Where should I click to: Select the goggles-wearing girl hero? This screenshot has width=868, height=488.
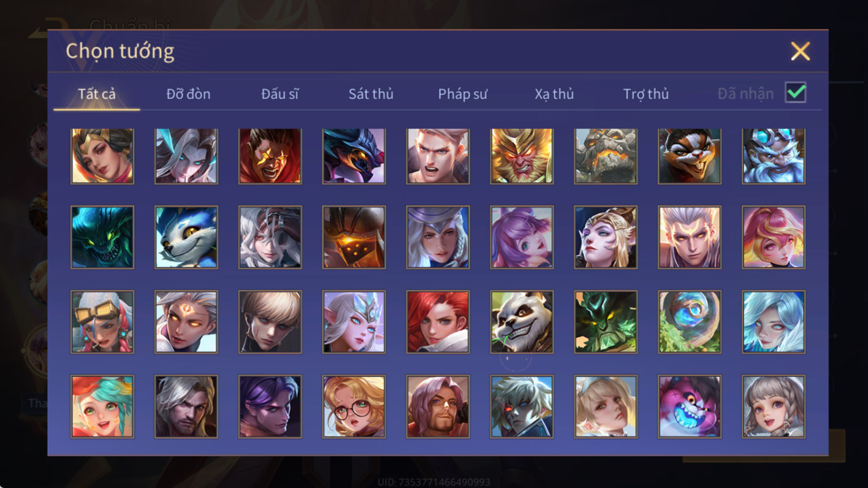click(x=102, y=322)
